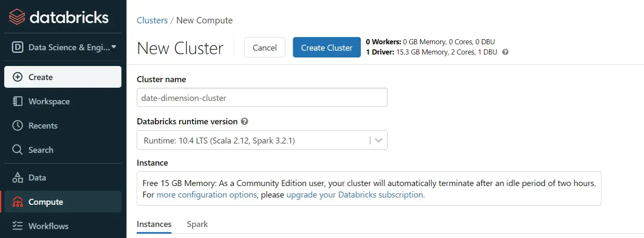The image size is (644, 238).
Task: Click the Instance section label
Action: point(152,163)
